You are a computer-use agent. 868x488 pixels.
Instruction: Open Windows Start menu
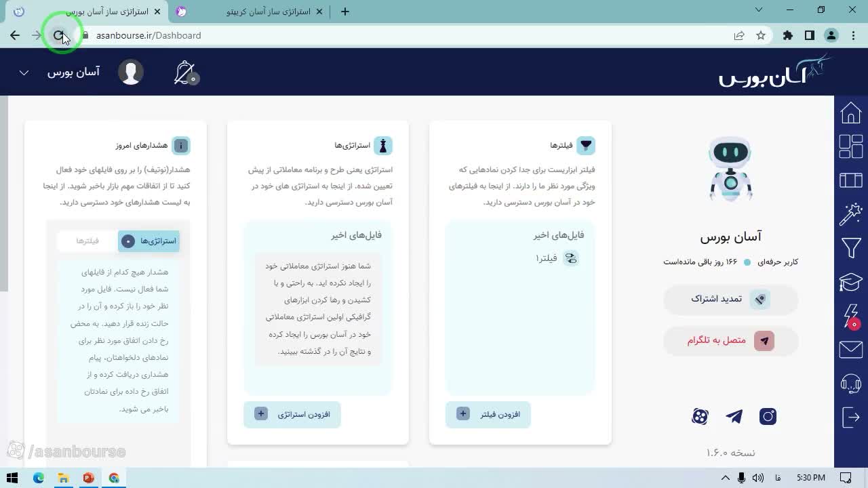tap(12, 478)
